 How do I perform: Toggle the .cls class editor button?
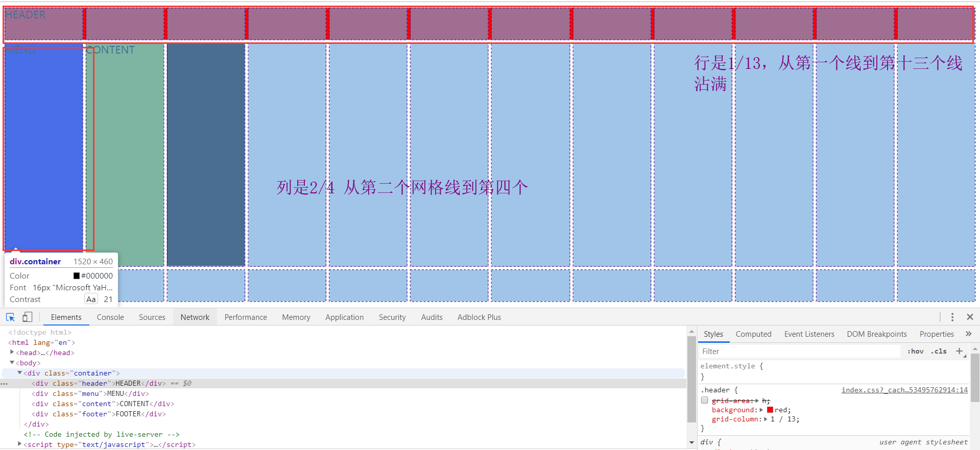(x=939, y=351)
